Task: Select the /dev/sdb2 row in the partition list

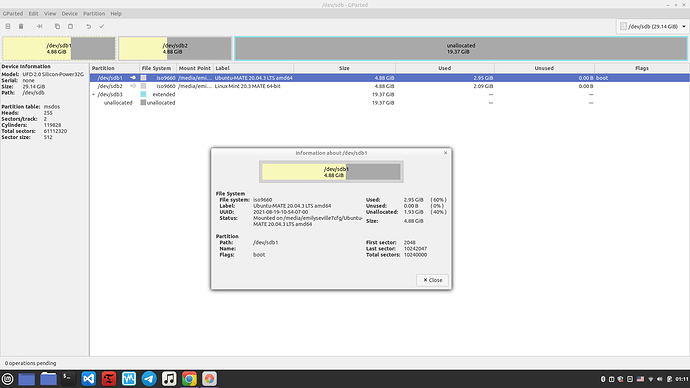Action: [x=389, y=86]
